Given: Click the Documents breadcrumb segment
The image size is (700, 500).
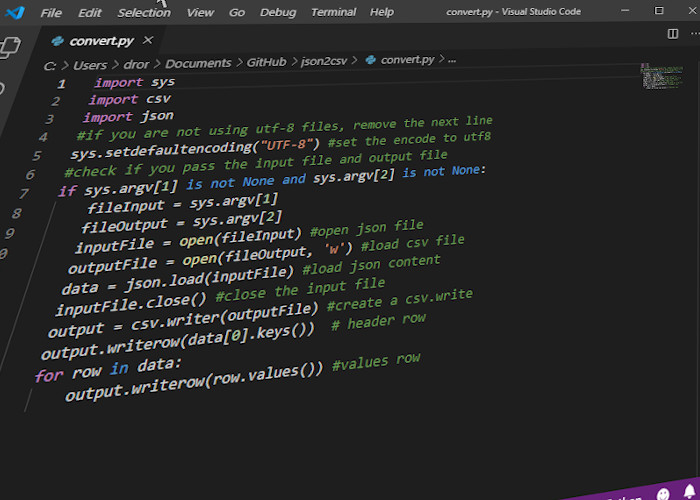Looking at the screenshot, I should (x=198, y=63).
